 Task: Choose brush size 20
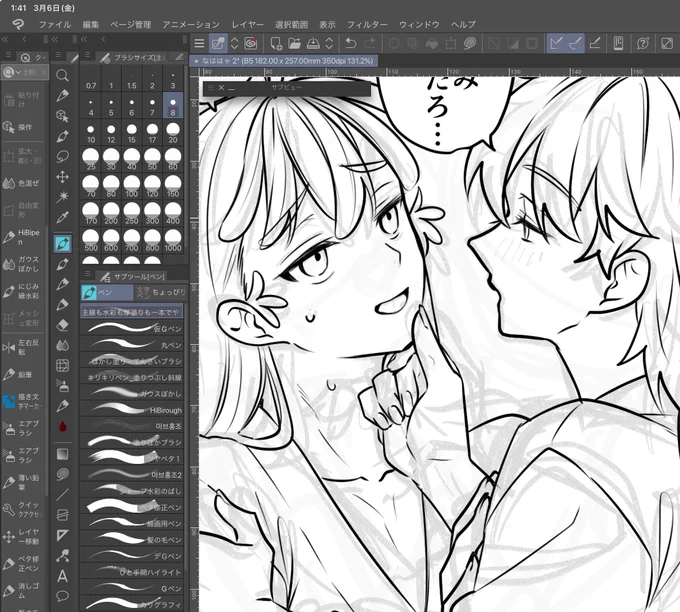[173, 133]
